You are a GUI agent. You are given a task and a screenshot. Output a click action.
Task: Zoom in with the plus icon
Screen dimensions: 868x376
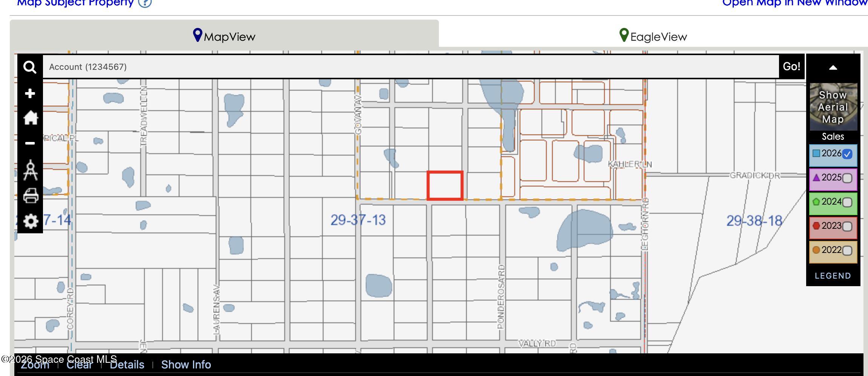(30, 93)
